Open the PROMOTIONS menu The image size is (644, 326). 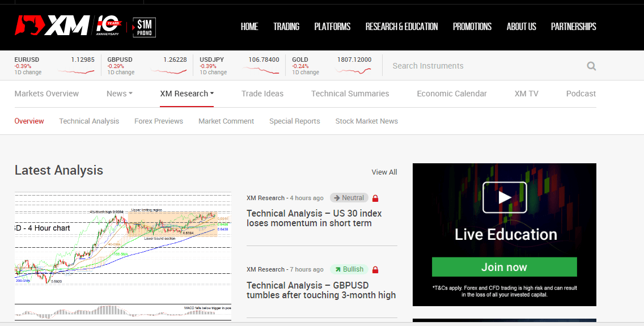click(472, 27)
